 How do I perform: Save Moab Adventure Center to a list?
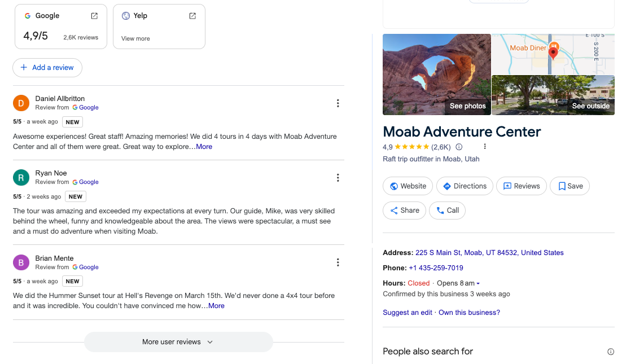(570, 186)
